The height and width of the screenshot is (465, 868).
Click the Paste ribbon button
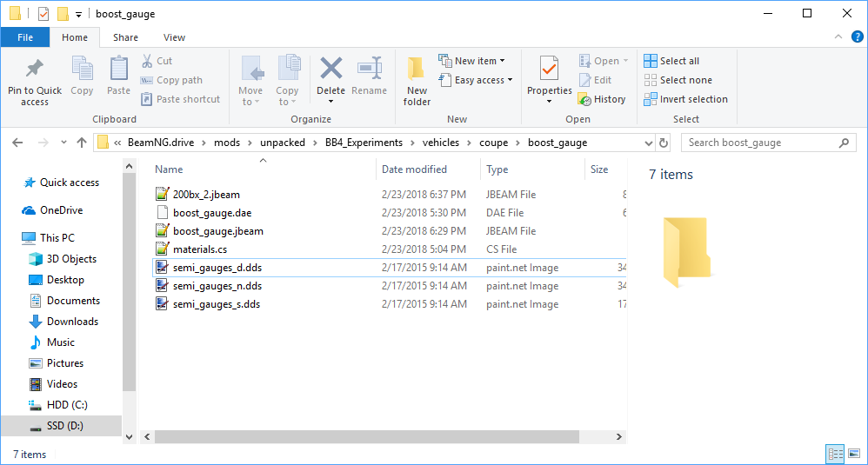click(118, 76)
